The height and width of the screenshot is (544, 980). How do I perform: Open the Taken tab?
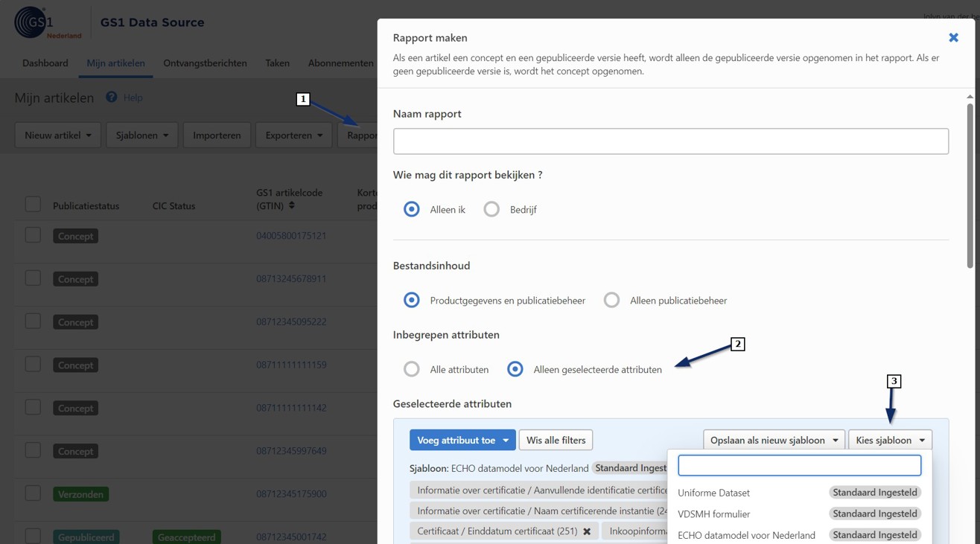click(x=277, y=63)
